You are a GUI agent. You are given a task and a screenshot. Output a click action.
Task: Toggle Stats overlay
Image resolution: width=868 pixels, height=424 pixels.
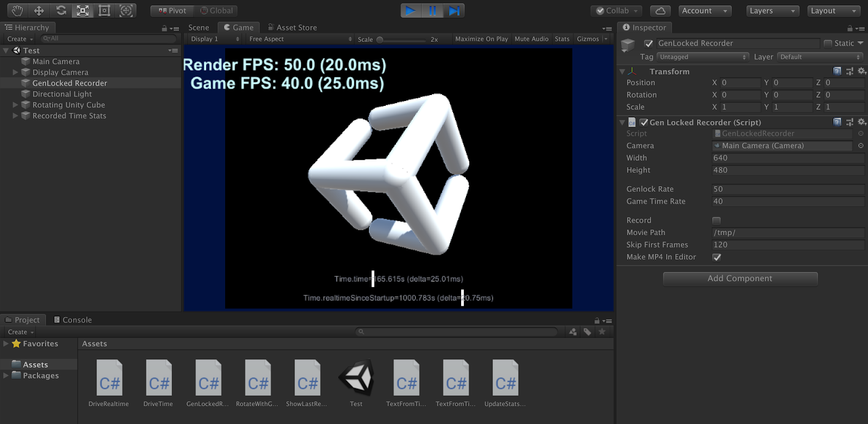click(x=562, y=39)
